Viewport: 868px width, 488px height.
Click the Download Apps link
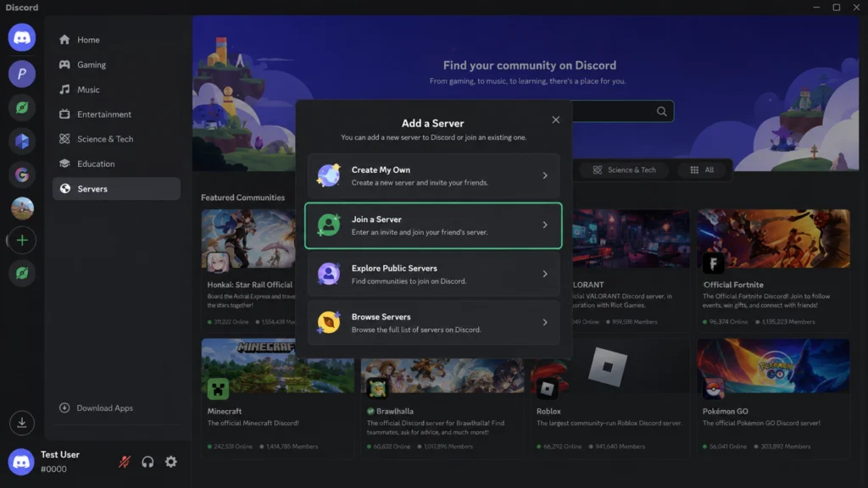click(97, 408)
